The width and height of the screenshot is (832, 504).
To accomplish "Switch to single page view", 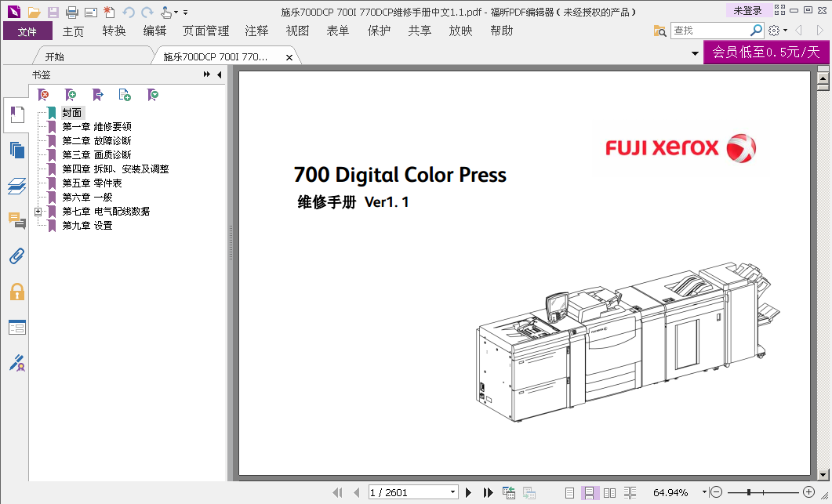I will click(x=569, y=493).
